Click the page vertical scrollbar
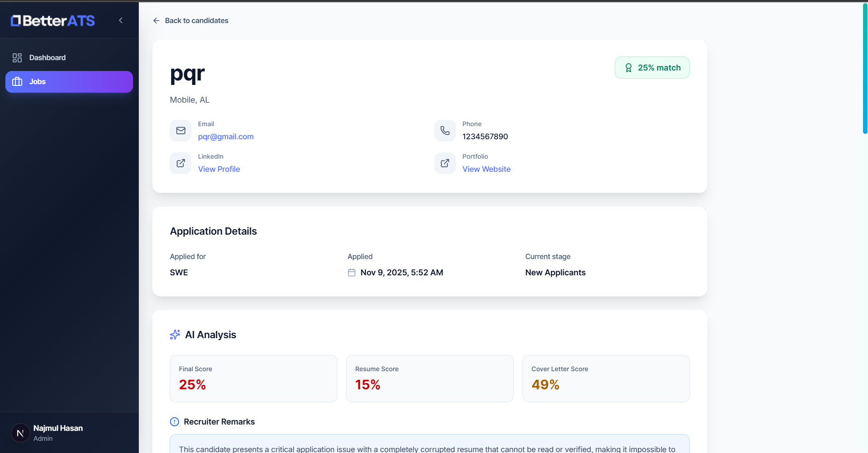 [x=865, y=68]
